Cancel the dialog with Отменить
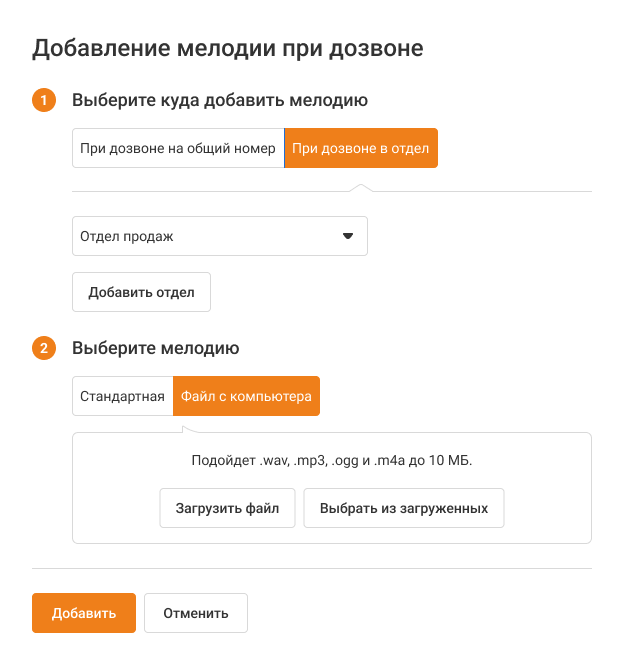The height and width of the screenshot is (665, 624). pos(196,613)
